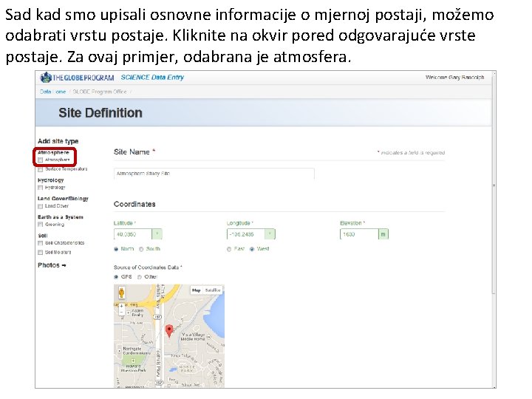Image resolution: width=532 pixels, height=399 pixels.
Task: Click the Elevation value field
Action: [359, 234]
